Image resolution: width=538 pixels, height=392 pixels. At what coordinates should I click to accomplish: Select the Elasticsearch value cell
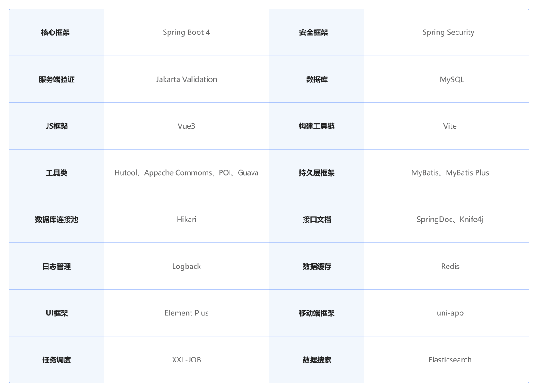(447, 360)
